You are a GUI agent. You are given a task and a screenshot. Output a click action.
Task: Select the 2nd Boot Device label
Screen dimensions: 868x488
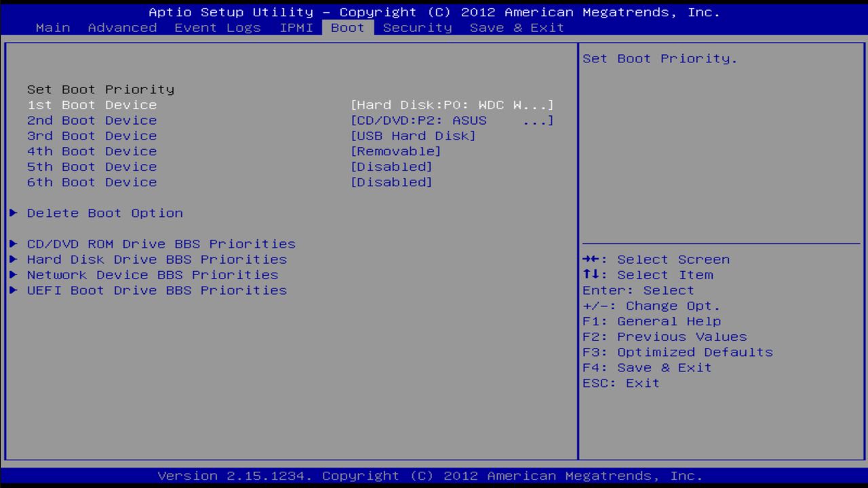click(92, 121)
